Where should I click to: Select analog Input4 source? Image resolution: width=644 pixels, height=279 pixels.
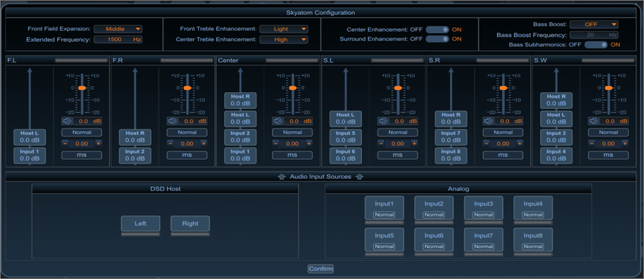533,208
